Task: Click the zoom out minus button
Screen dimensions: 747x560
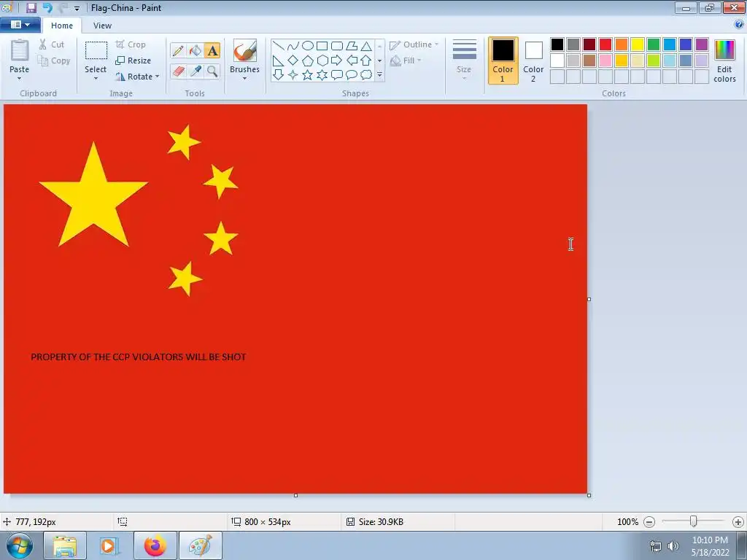Action: 649,522
